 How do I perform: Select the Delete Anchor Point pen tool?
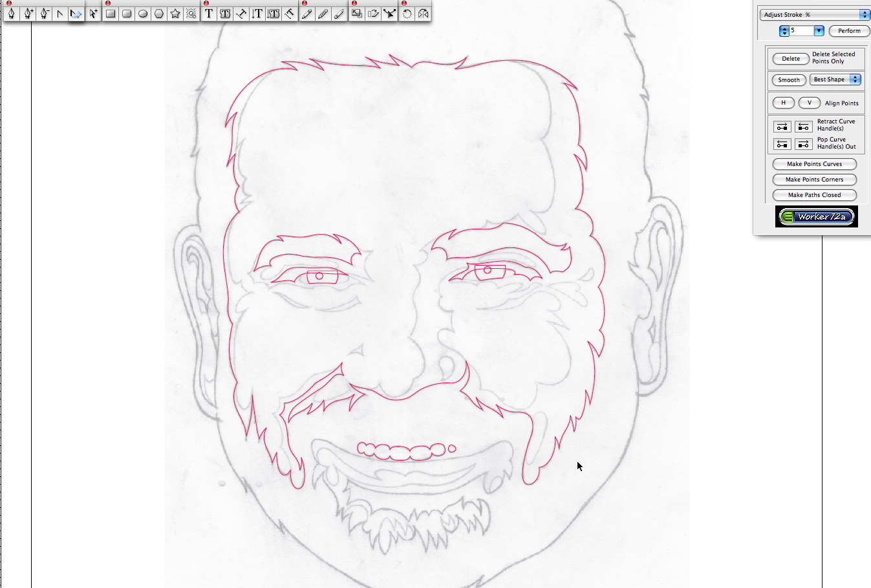(x=44, y=13)
